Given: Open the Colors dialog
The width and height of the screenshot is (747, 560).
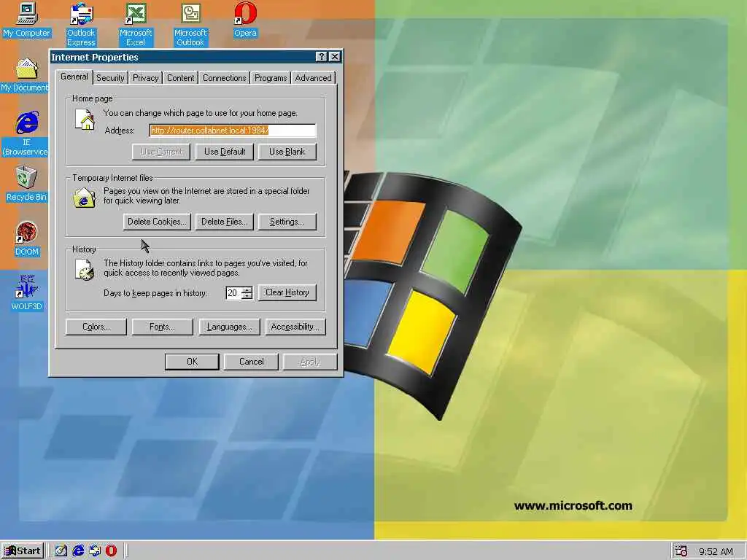Looking at the screenshot, I should tap(96, 327).
